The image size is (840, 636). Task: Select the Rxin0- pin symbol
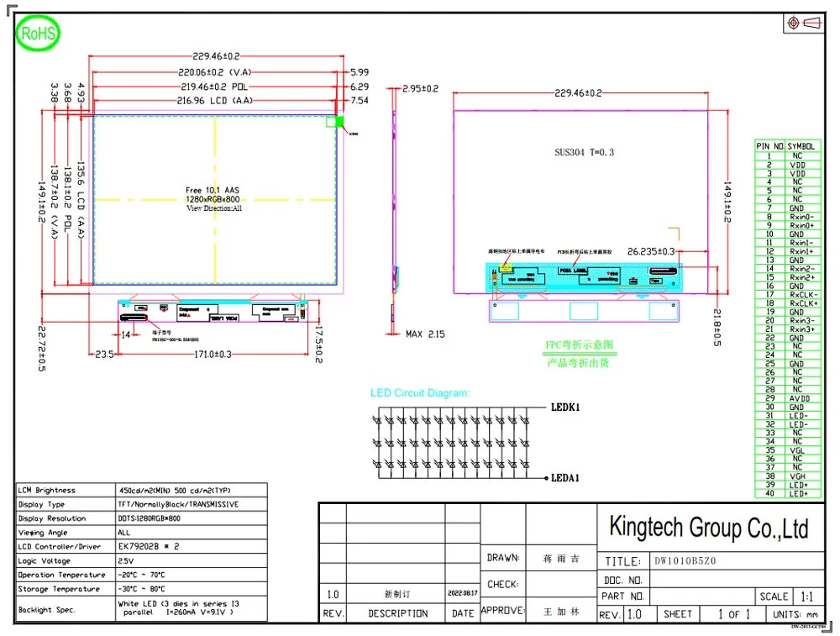point(802,217)
